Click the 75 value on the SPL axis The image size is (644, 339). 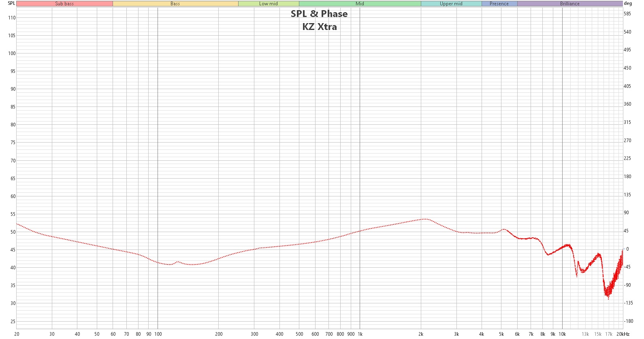point(13,143)
